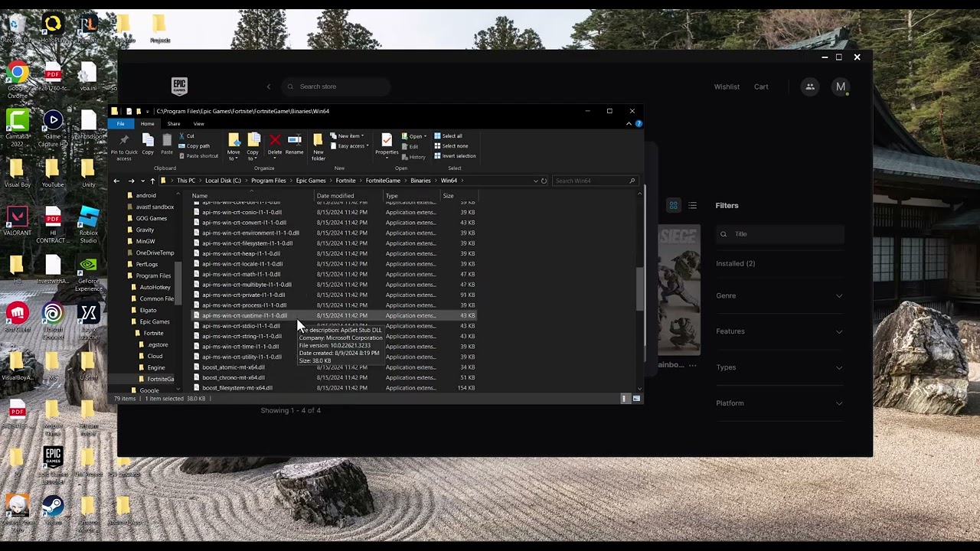Go forward in File Explorer
The image size is (980, 551).
(x=132, y=181)
